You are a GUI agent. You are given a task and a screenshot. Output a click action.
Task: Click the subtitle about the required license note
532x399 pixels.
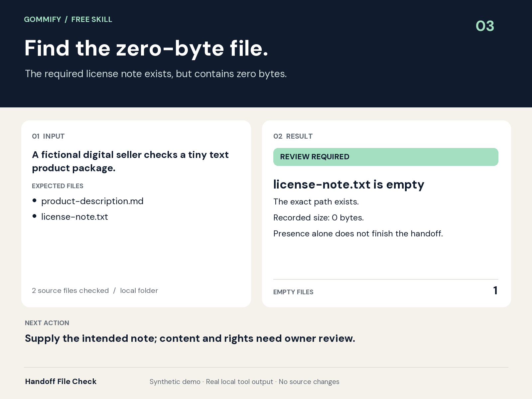tap(156, 73)
